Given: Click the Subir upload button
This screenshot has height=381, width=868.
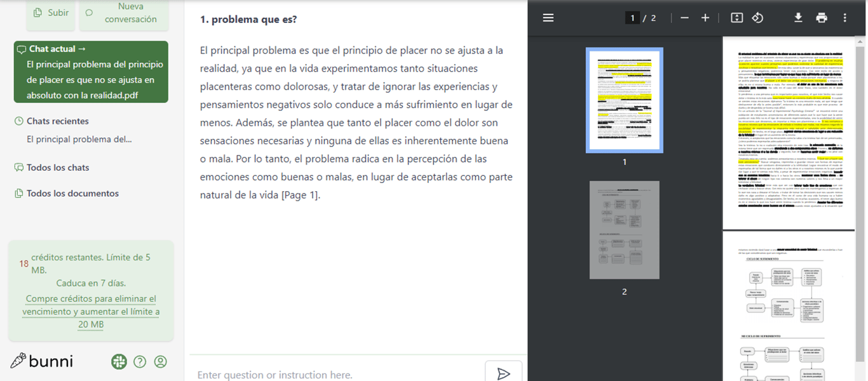Looking at the screenshot, I should click(51, 13).
